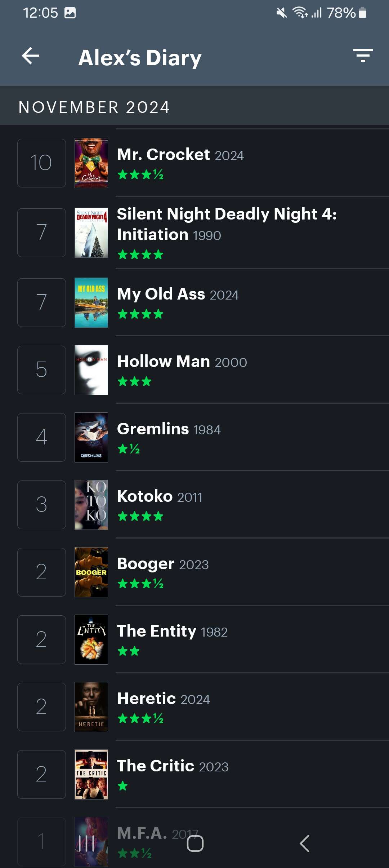Tap the day 4 date box
389x868 pixels.
[x=41, y=437]
